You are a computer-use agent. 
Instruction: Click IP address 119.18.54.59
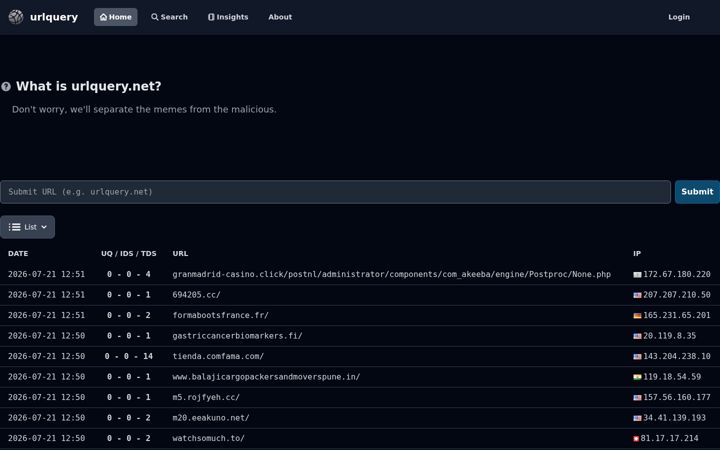pyautogui.click(x=672, y=377)
